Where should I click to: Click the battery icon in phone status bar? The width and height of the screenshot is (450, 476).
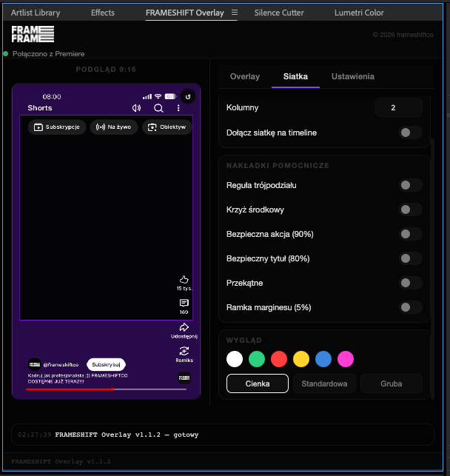(170, 96)
